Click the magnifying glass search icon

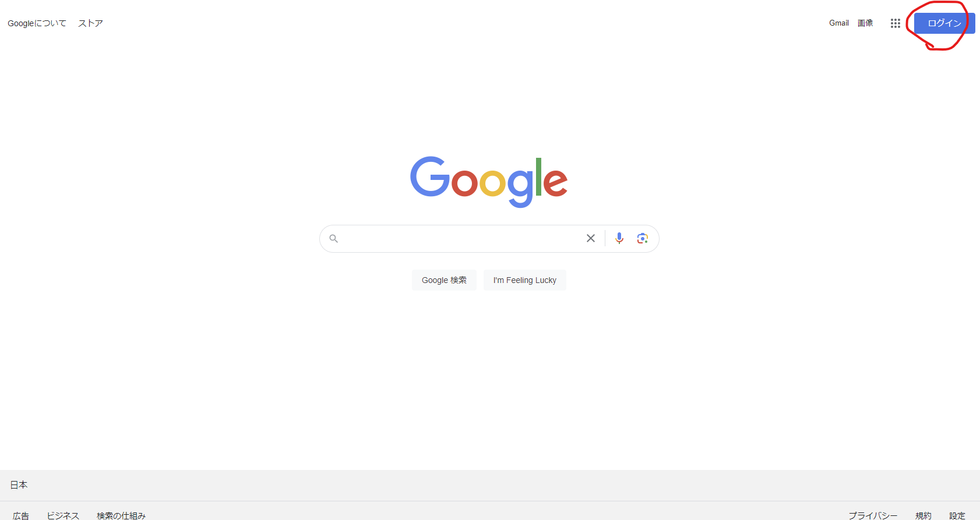[334, 238]
